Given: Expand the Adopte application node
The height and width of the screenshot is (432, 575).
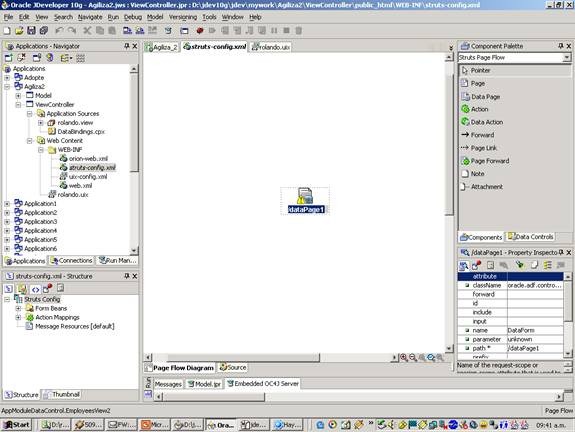Looking at the screenshot, I should (x=7, y=78).
